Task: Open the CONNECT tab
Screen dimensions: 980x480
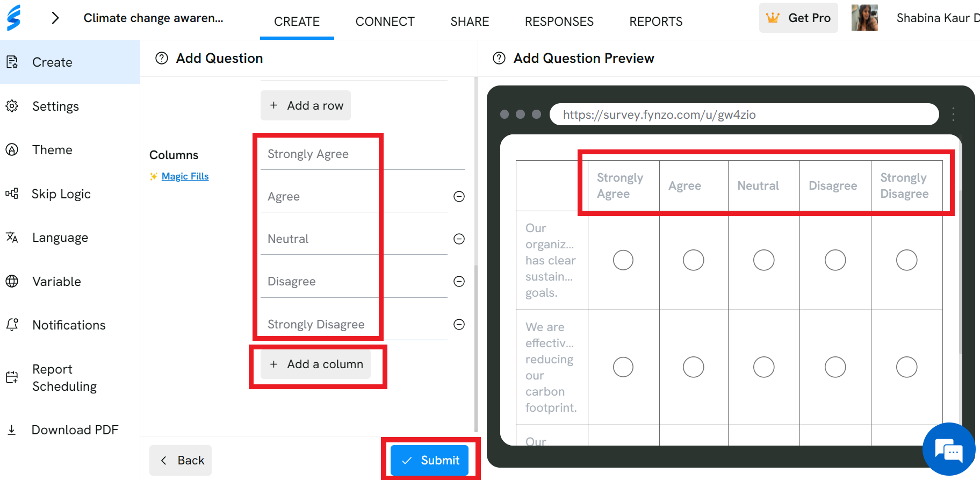Action: 385,22
